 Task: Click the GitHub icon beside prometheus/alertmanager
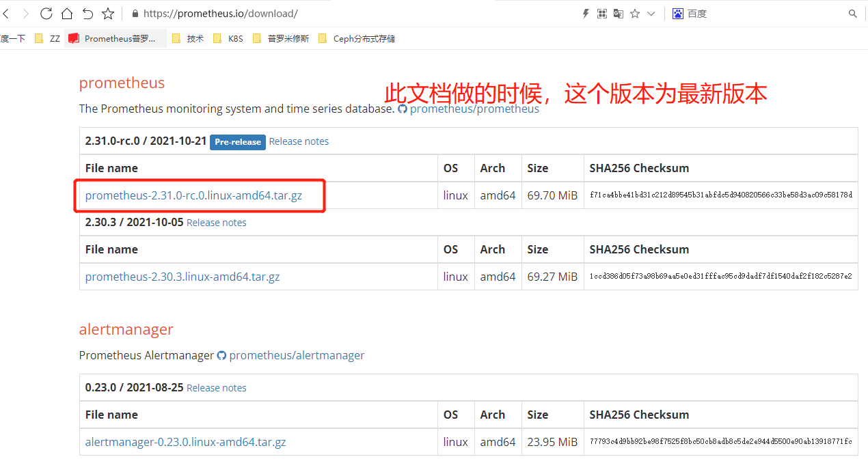[221, 355]
